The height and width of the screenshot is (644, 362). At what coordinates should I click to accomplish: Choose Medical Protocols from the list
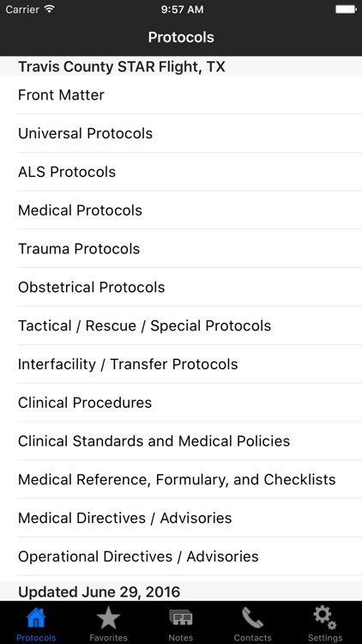pos(181,210)
